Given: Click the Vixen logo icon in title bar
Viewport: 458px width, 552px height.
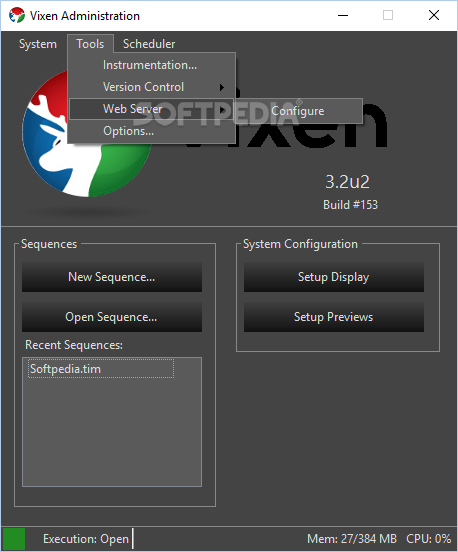Looking at the screenshot, I should (x=17, y=15).
